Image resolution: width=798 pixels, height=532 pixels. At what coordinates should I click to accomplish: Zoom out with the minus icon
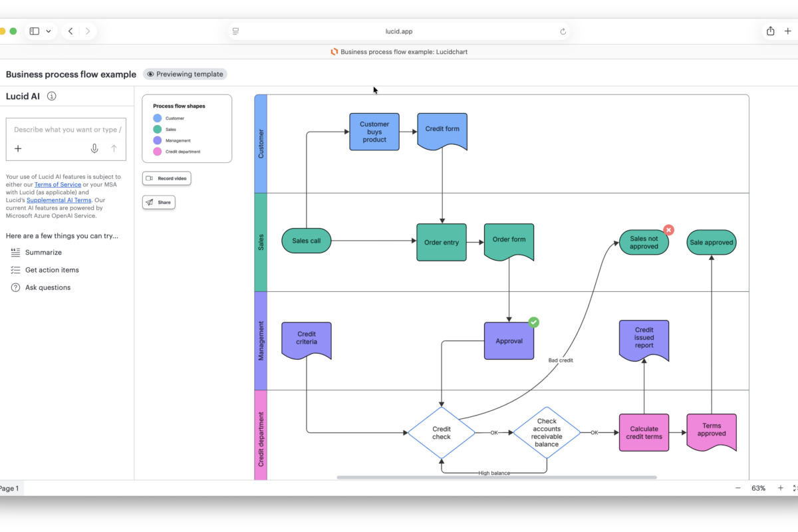[737, 488]
